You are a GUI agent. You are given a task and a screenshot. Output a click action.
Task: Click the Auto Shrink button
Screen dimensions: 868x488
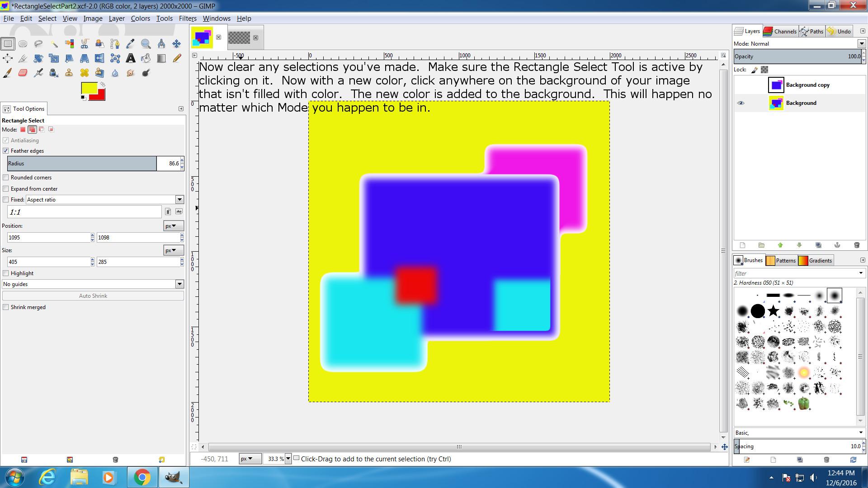click(x=93, y=296)
